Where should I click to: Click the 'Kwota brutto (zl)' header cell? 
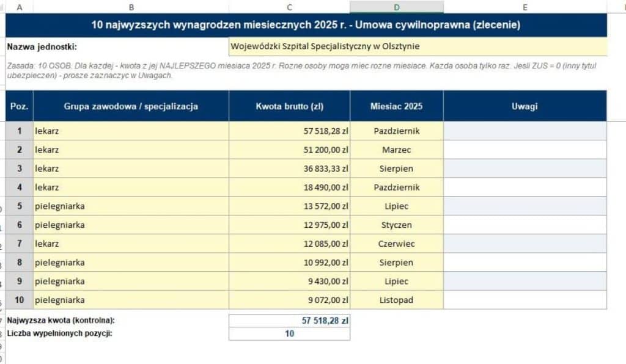point(289,106)
